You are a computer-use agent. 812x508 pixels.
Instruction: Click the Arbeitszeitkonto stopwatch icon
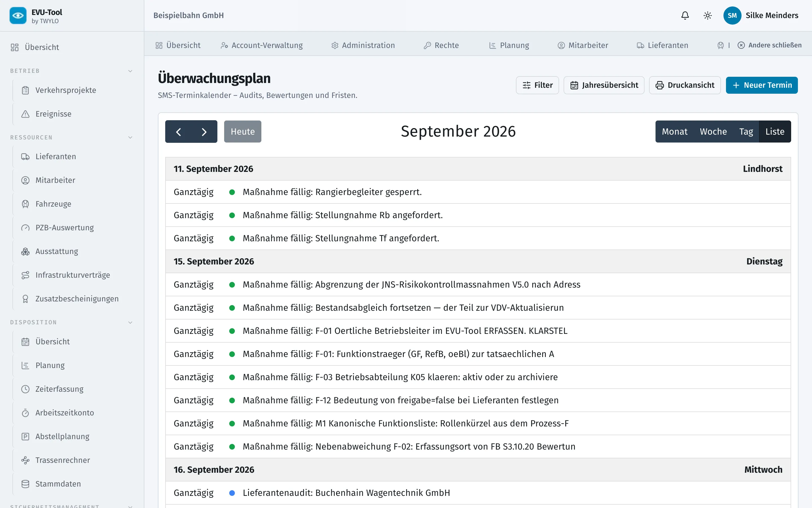tap(25, 413)
